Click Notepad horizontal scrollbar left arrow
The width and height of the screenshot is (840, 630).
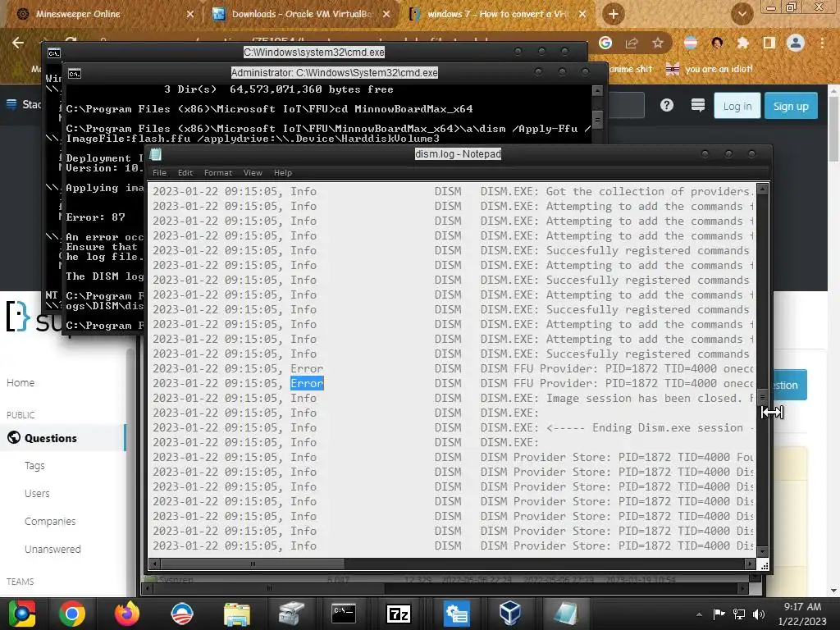pos(155,564)
